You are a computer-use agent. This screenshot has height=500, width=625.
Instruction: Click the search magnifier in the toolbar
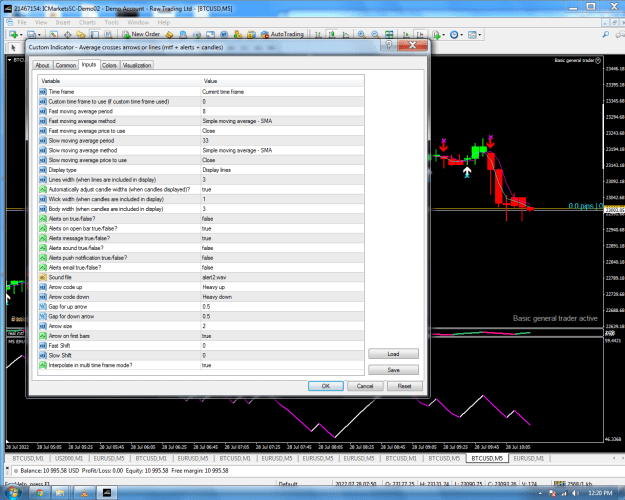coord(605,34)
